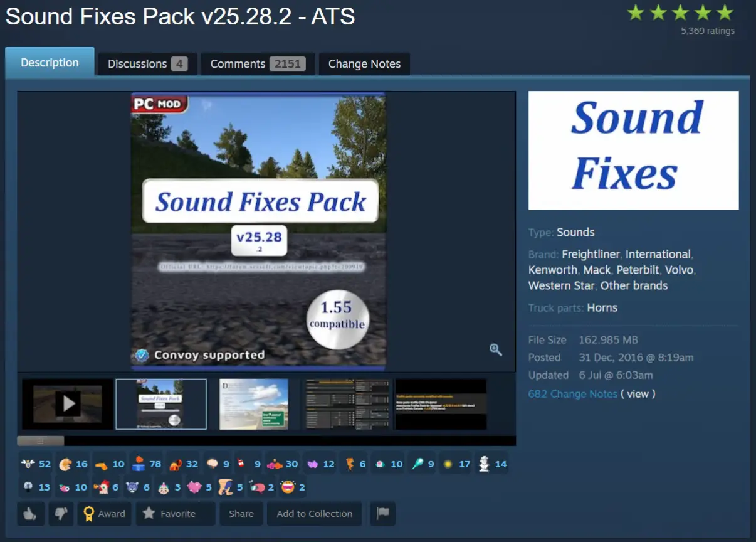Click the baby face award with 3 count
Image resolution: width=756 pixels, height=542 pixels.
click(169, 487)
